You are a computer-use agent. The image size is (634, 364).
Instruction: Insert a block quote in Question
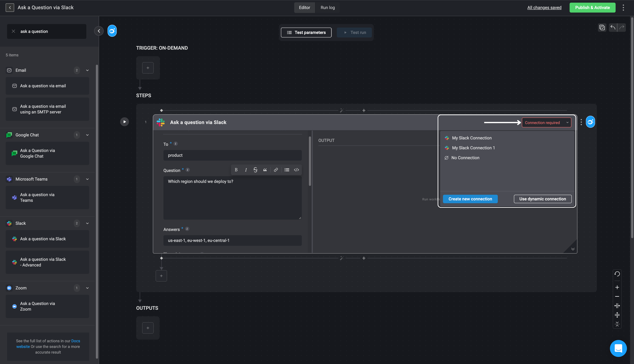[x=265, y=170]
